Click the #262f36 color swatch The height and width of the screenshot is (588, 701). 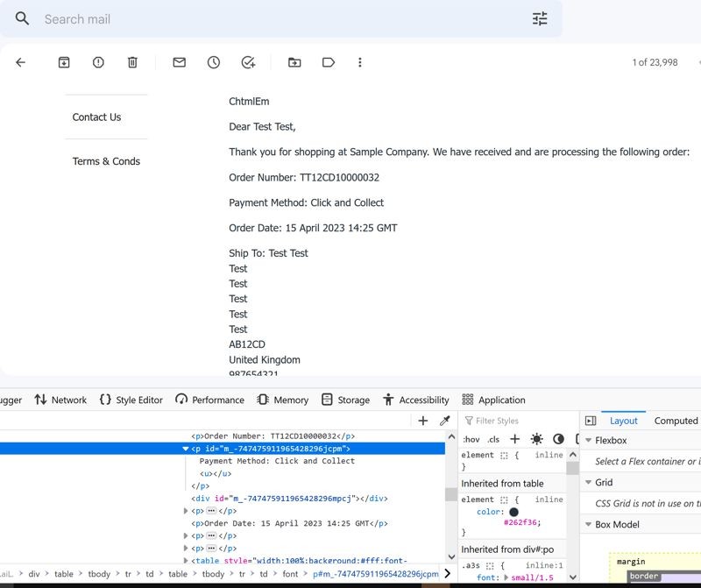pos(513,512)
